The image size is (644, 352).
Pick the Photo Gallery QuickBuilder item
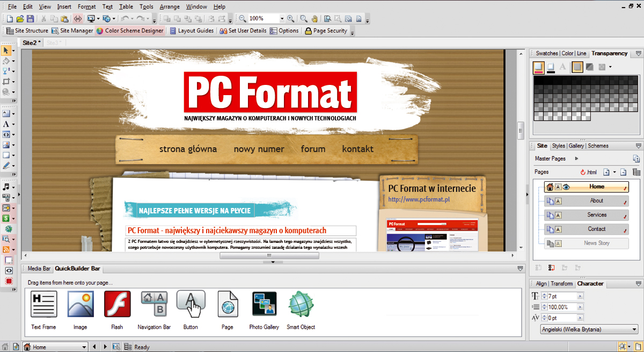[x=264, y=304]
